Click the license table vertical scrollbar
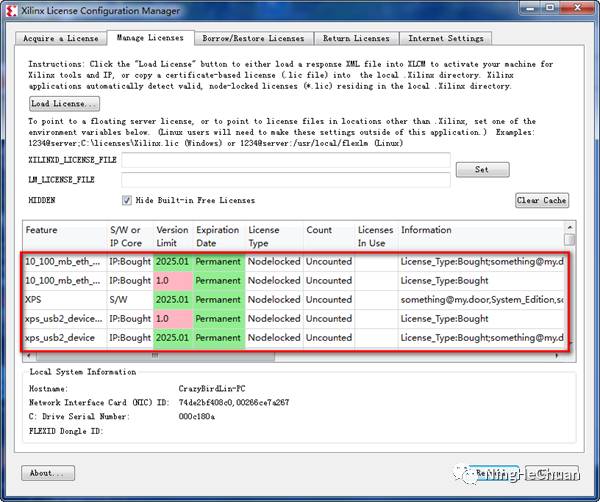600x502 pixels. point(570,290)
